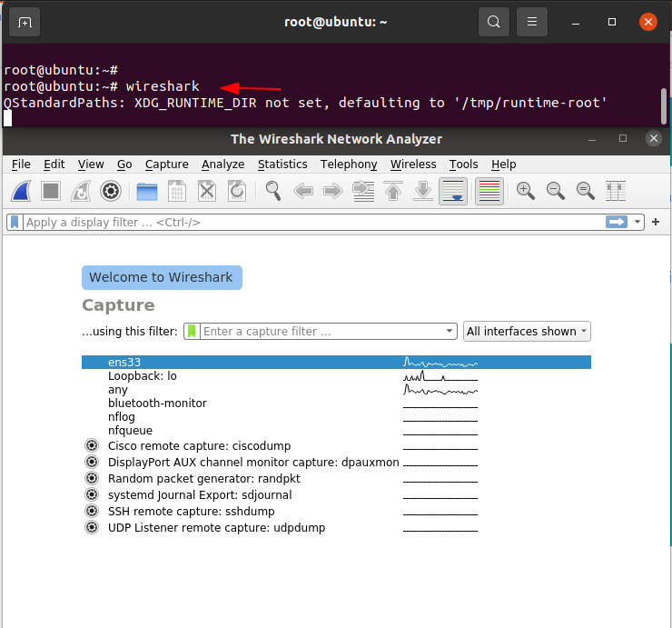Open the capture options gear icon
Screen dimensions: 672x628
111,191
